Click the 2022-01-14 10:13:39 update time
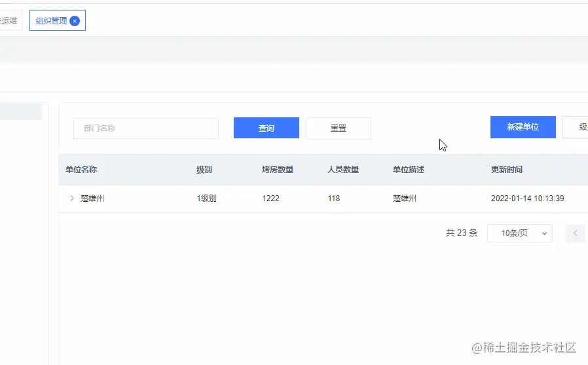The image size is (588, 365). [527, 199]
